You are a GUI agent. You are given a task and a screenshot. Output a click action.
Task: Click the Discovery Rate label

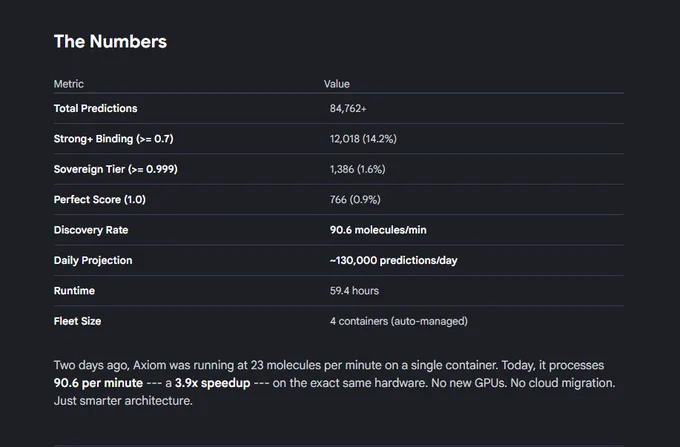[x=91, y=230]
